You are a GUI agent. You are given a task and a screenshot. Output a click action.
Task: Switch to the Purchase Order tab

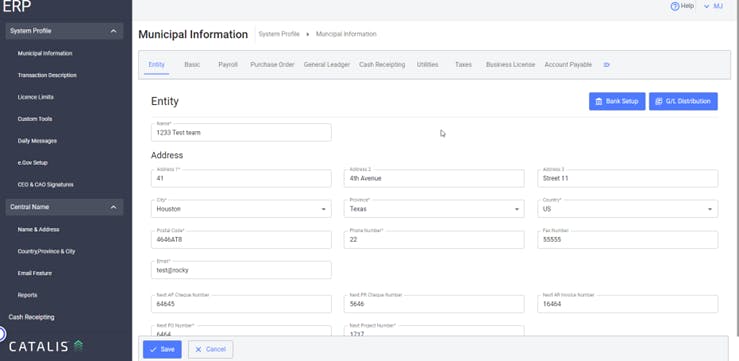click(x=272, y=65)
